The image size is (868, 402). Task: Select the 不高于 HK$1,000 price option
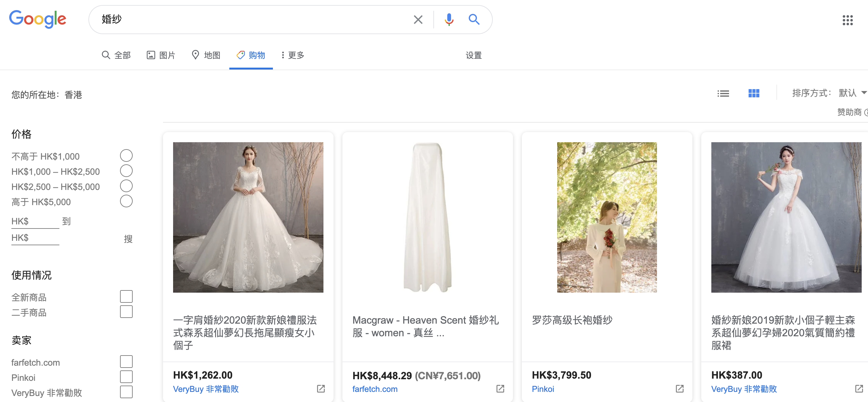pos(126,156)
